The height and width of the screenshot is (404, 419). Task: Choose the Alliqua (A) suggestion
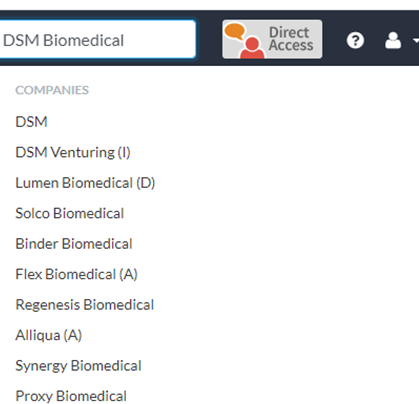tap(49, 335)
